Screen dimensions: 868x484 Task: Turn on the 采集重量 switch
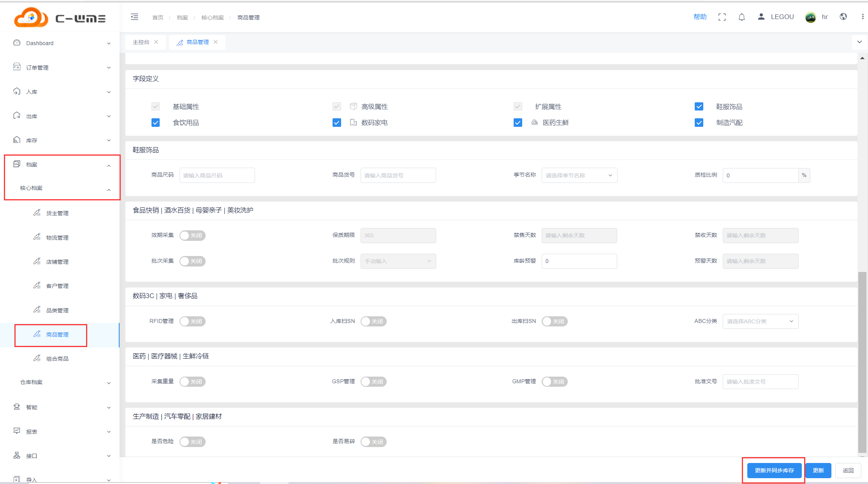(x=192, y=382)
